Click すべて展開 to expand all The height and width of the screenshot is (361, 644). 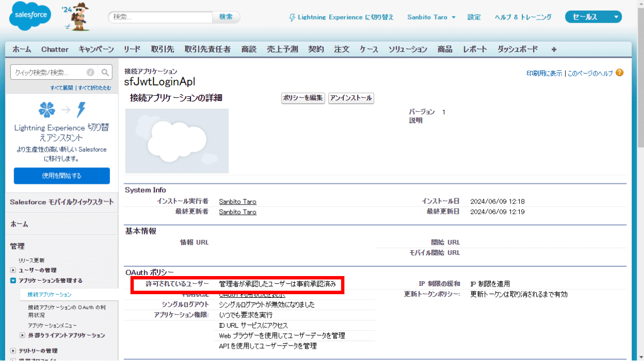click(x=62, y=88)
